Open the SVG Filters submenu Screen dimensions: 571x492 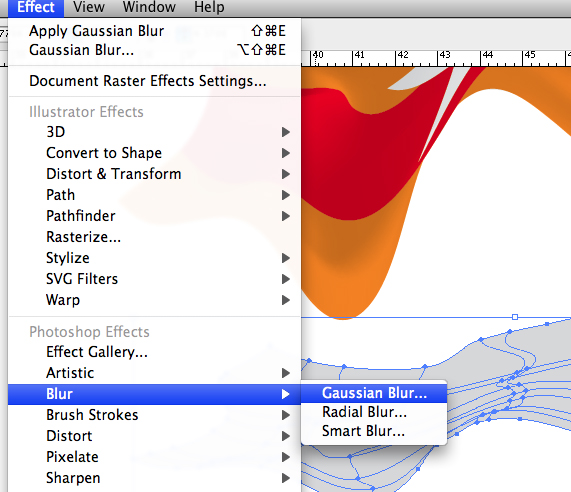coord(154,279)
